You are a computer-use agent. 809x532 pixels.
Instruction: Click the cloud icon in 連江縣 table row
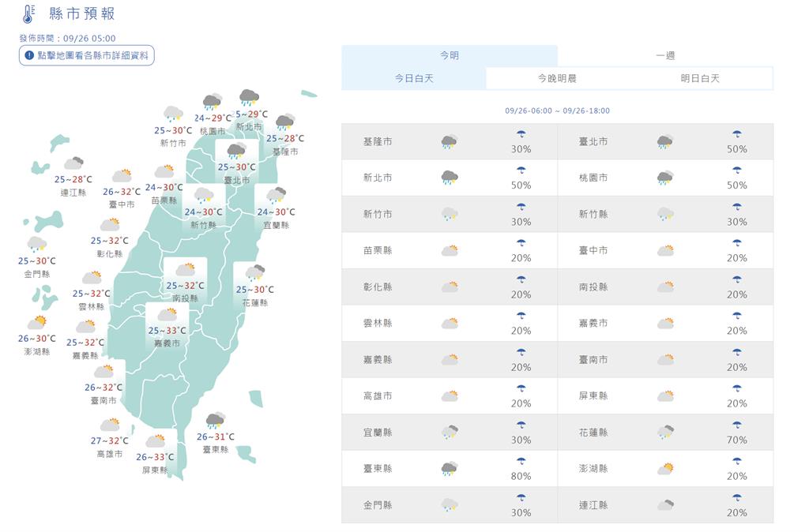665,504
